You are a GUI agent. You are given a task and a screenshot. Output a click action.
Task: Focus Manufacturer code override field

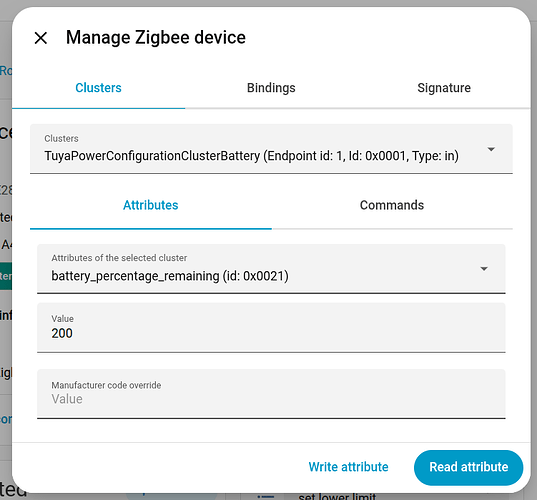tap(271, 394)
